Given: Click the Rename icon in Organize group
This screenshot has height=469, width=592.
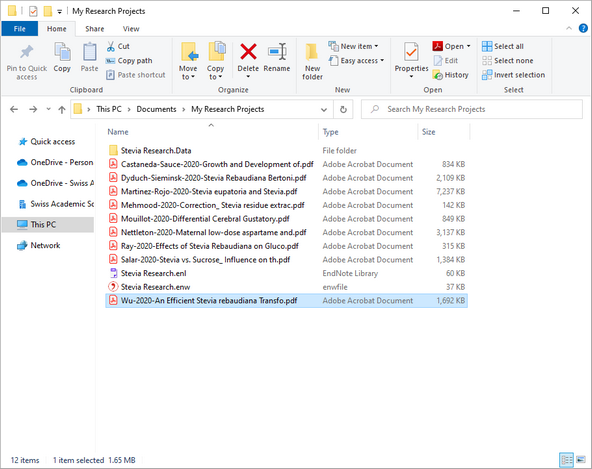Looking at the screenshot, I should (x=277, y=52).
